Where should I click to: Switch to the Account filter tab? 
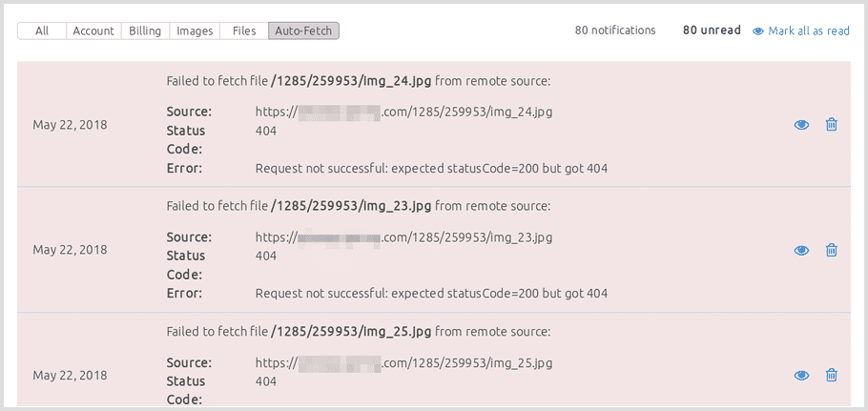click(x=93, y=31)
